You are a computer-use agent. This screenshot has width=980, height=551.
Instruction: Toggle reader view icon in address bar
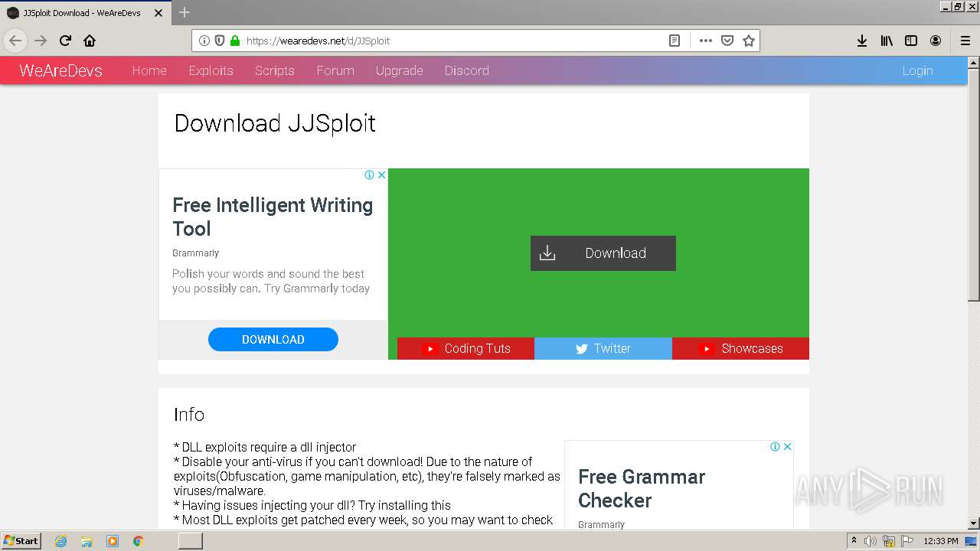(675, 41)
